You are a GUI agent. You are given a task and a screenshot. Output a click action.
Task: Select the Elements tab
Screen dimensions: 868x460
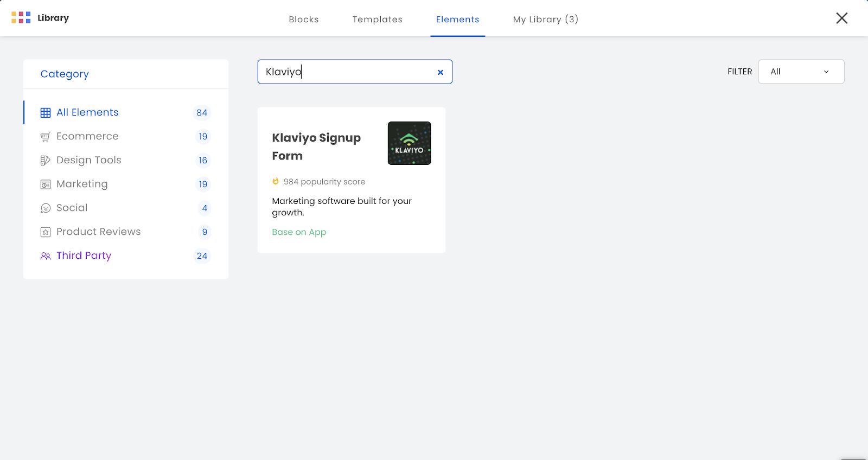tap(458, 20)
